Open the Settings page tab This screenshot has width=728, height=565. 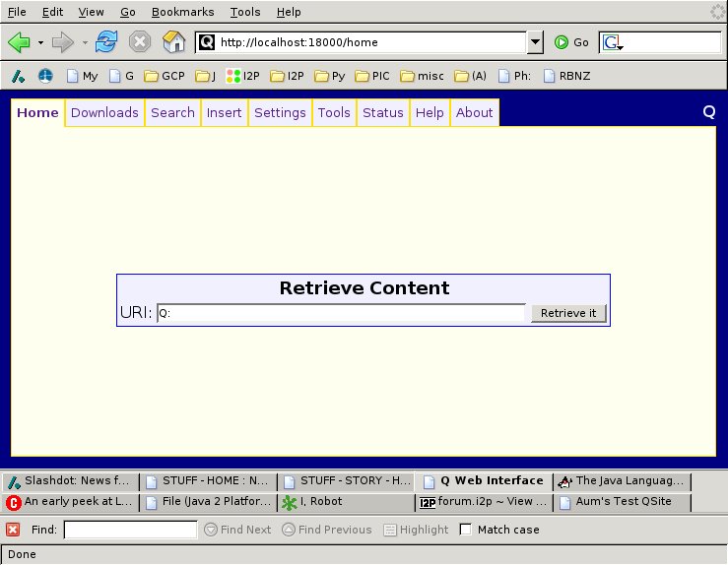point(280,112)
